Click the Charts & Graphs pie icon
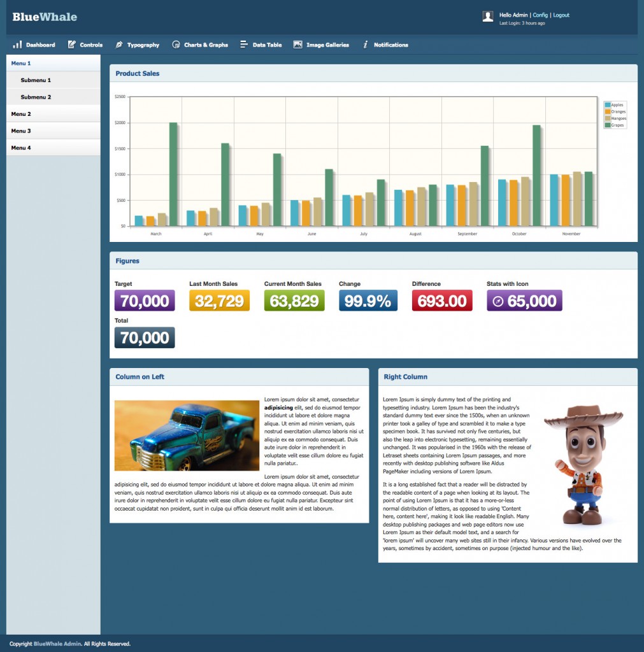 click(x=176, y=45)
